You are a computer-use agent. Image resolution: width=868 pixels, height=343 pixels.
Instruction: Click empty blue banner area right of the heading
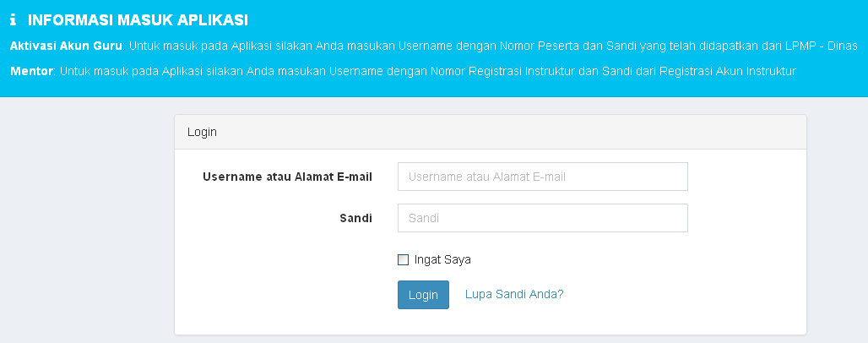pos(549,20)
